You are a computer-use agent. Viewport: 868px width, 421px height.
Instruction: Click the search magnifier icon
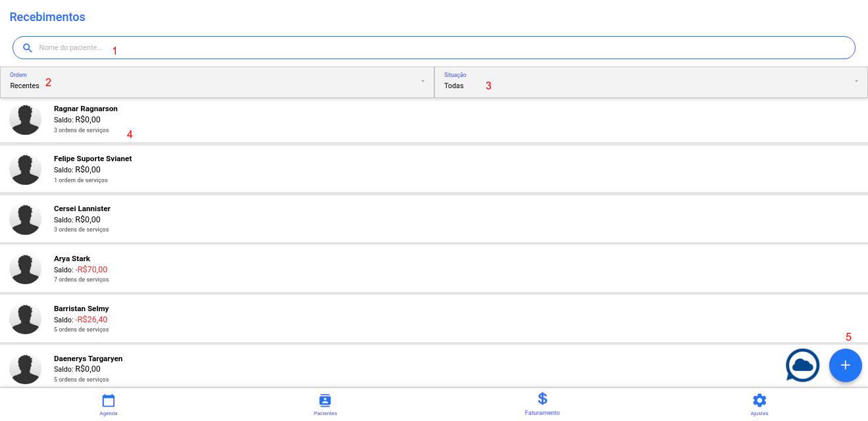click(x=28, y=48)
